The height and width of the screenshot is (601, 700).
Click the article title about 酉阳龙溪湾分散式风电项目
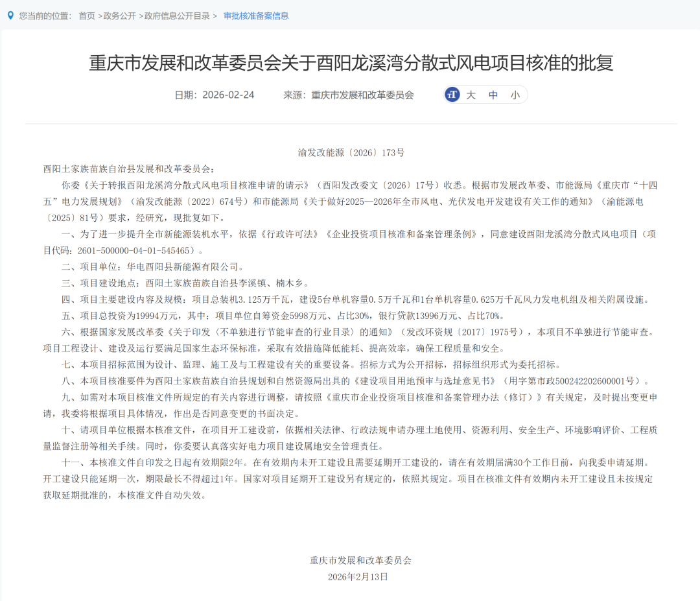pos(351,63)
